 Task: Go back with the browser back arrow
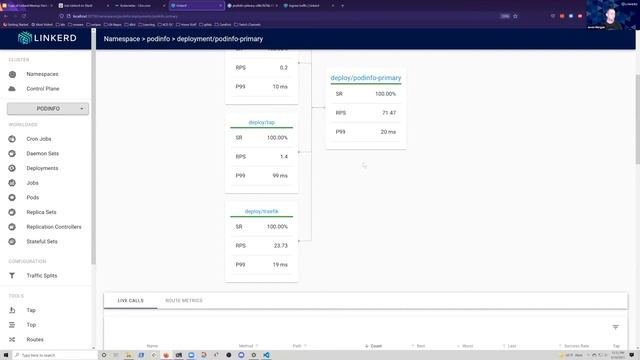pyautogui.click(x=6, y=16)
